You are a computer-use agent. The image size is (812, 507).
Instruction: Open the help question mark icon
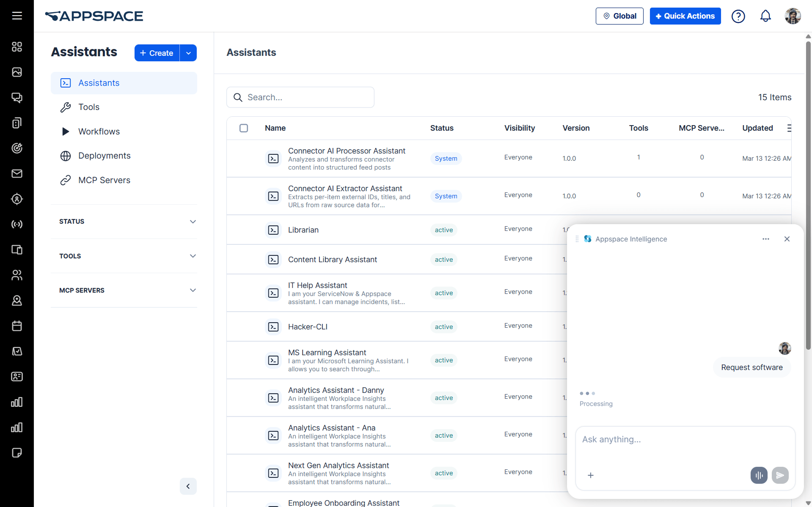tap(738, 16)
